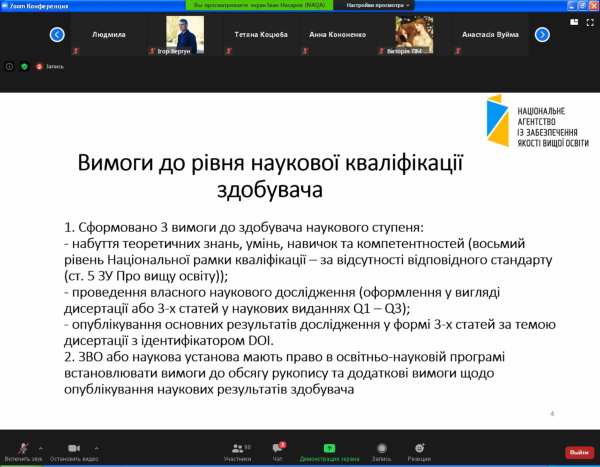Unmute the microphone in Zoom toolbar

coord(22,449)
